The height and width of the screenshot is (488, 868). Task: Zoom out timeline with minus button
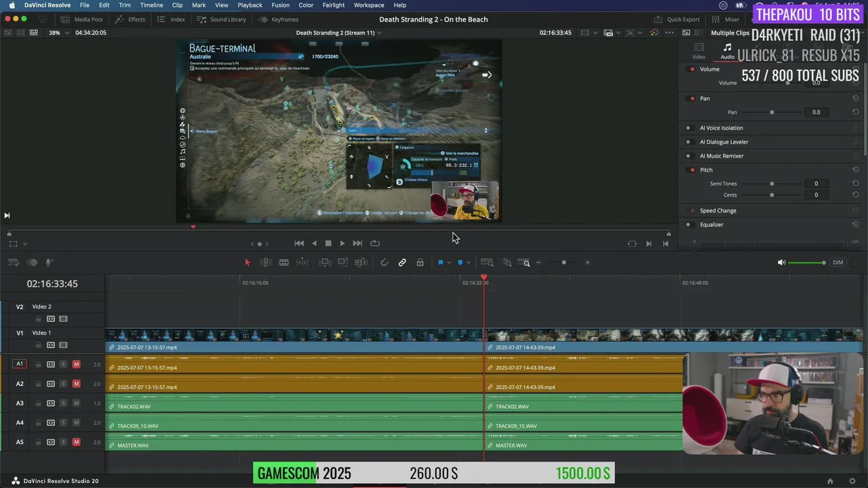(x=539, y=262)
